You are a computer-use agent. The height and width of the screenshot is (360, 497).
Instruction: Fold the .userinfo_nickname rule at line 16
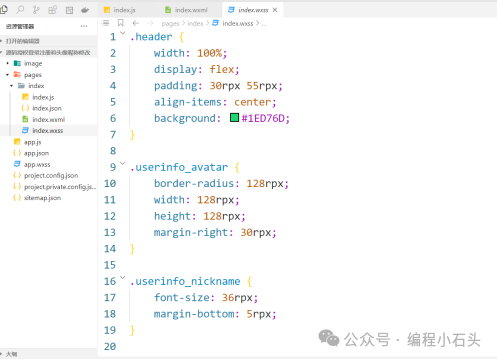pos(123,277)
